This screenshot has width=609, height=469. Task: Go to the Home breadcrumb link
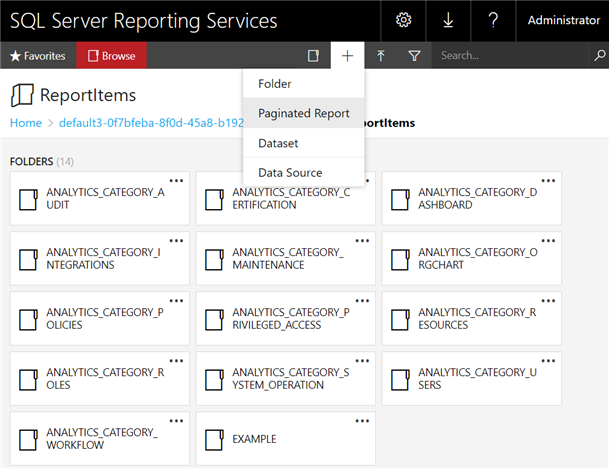[x=26, y=123]
